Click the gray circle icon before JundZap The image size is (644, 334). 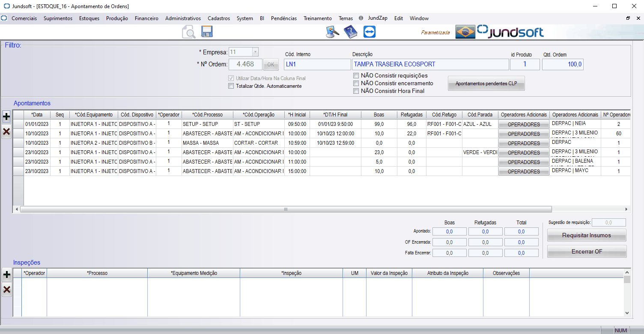(361, 18)
